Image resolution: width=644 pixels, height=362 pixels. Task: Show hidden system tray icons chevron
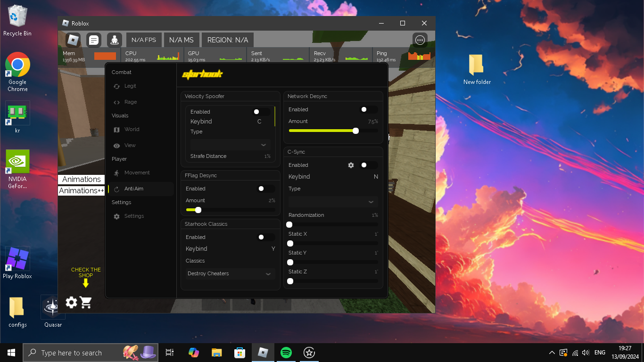click(552, 353)
